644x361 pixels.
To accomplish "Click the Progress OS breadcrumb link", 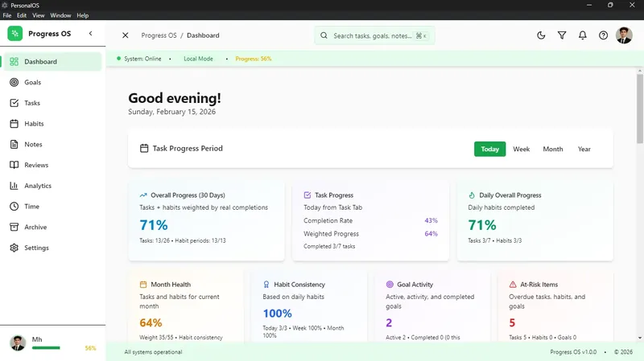I will pyautogui.click(x=159, y=35).
